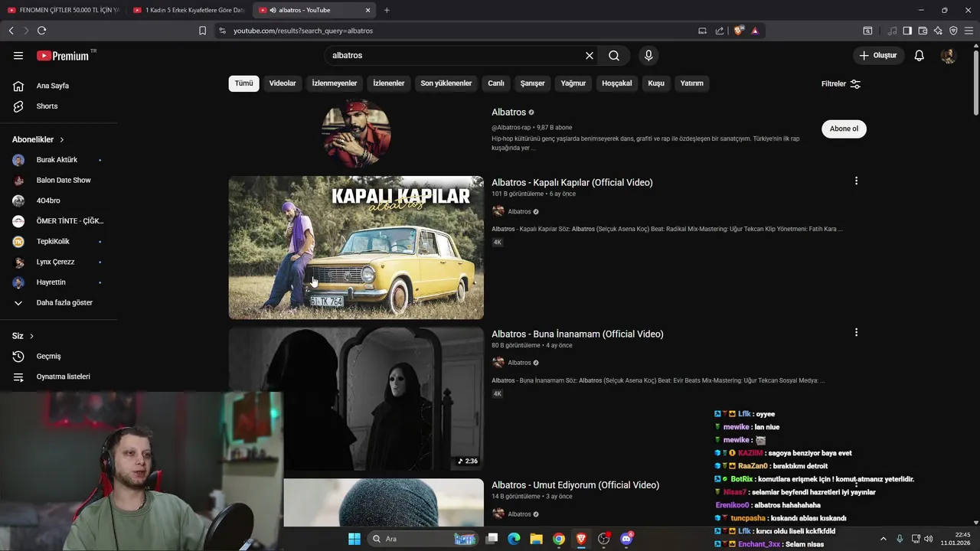This screenshot has width=980, height=551.
Task: Open Brave Rewards triangle icon
Action: click(x=755, y=31)
